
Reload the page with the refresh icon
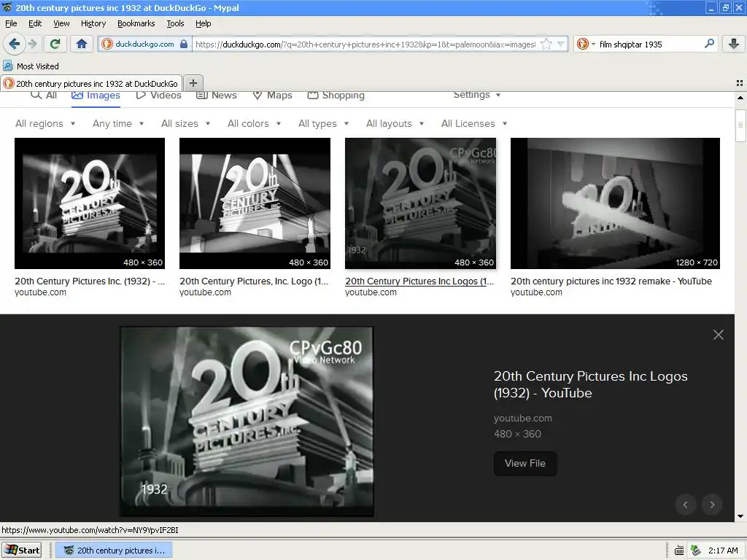55,44
